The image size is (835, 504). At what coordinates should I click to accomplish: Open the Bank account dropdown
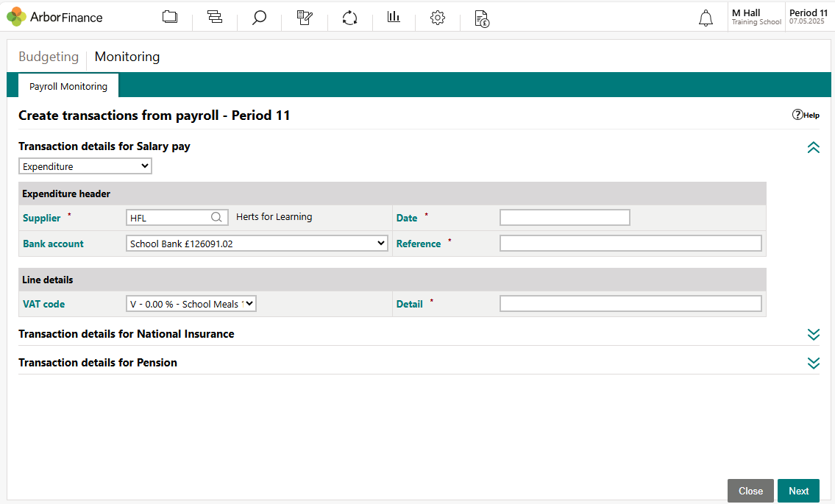(257, 244)
